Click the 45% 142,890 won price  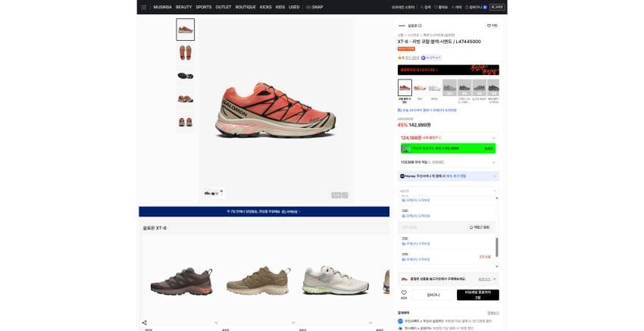click(x=414, y=125)
